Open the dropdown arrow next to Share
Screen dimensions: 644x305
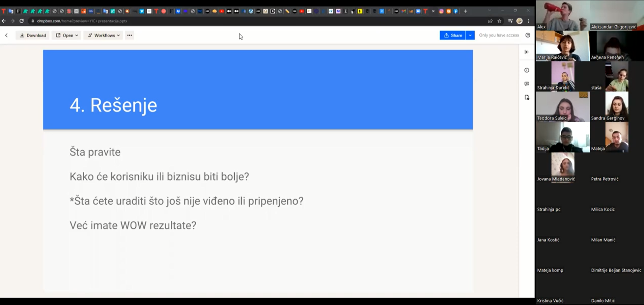[470, 35]
